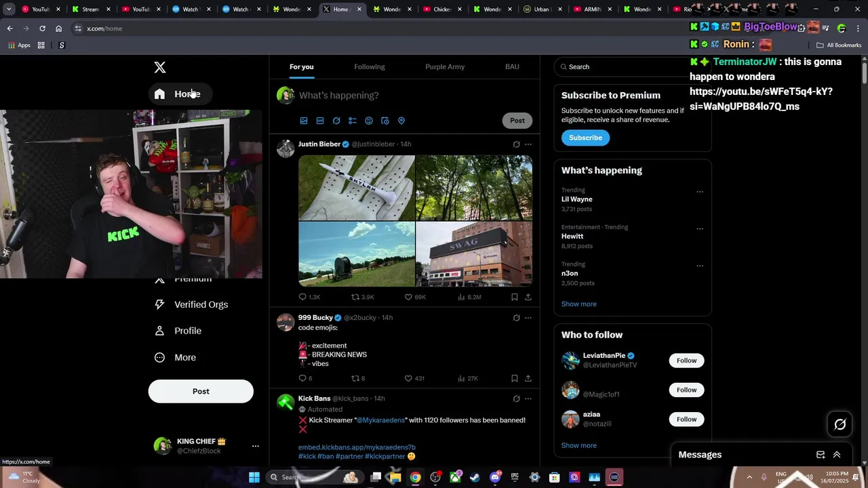Follow aziaa
This screenshot has height=488, width=868.
(x=686, y=419)
